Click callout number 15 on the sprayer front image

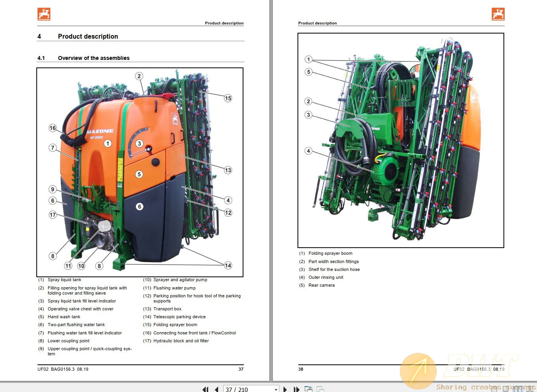[228, 98]
